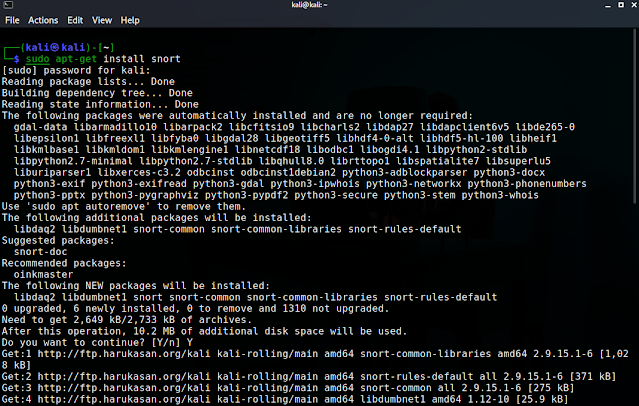639x406 pixels.
Task: Click 'After this operation, 10.2 MB' line
Action: (205, 331)
